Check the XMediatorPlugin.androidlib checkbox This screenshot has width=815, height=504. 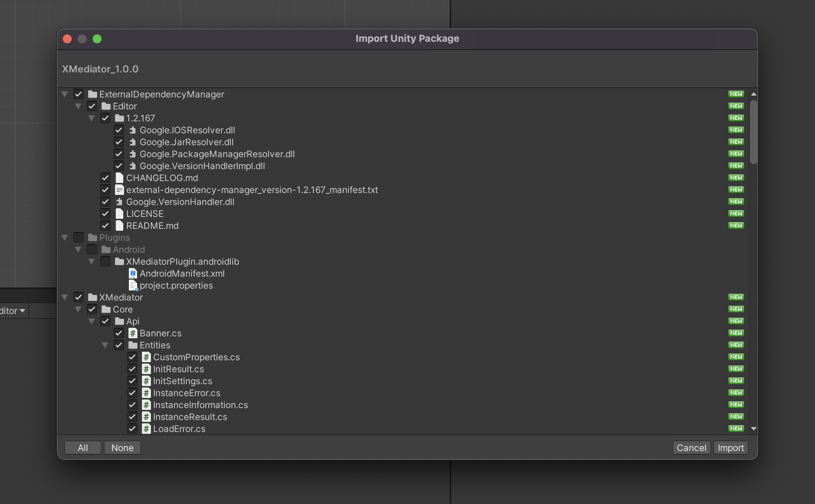[x=105, y=262]
